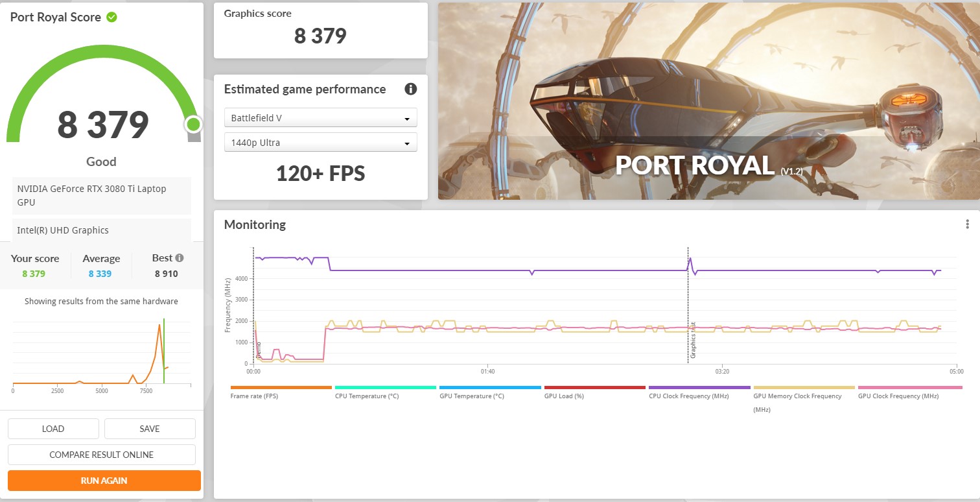The height and width of the screenshot is (502, 980).
Task: Click the LOAD button
Action: 53,429
